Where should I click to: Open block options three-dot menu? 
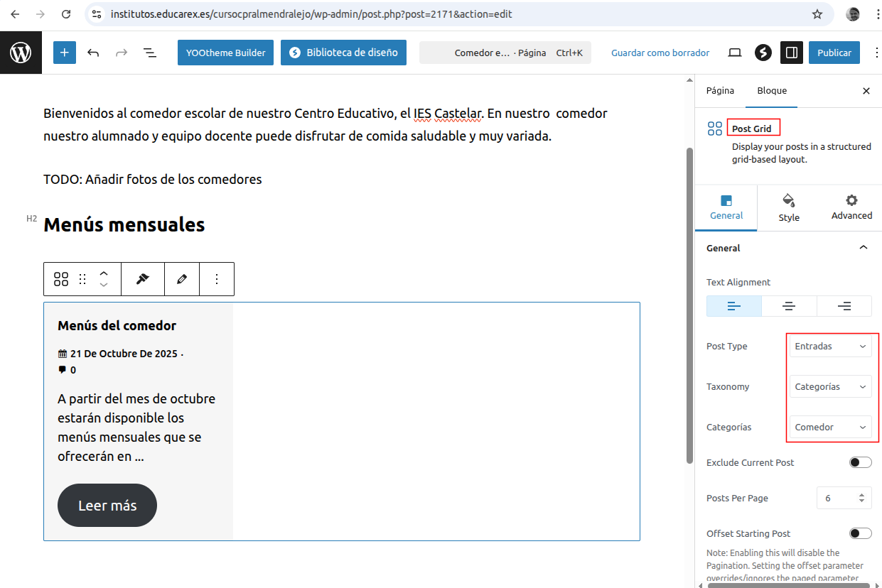coord(217,279)
